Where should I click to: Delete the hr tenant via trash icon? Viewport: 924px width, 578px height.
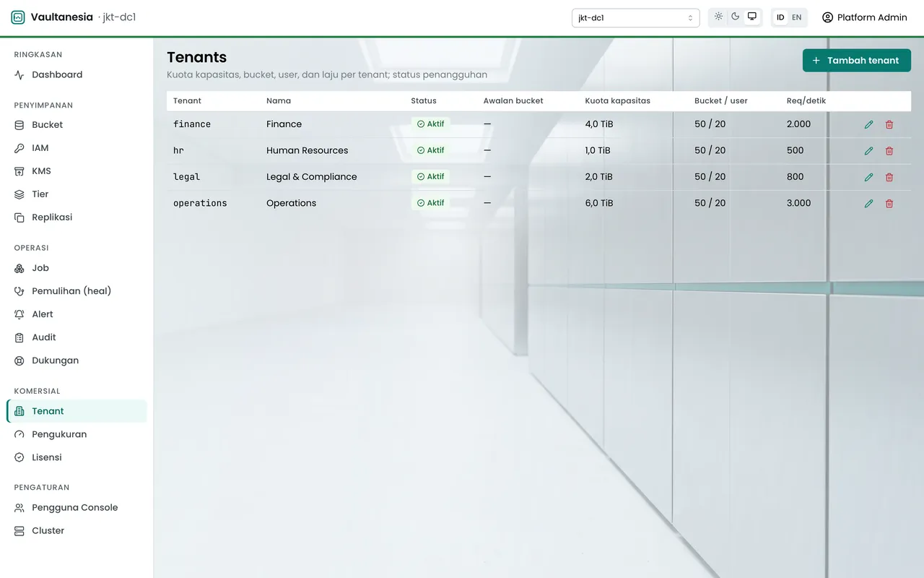(889, 151)
